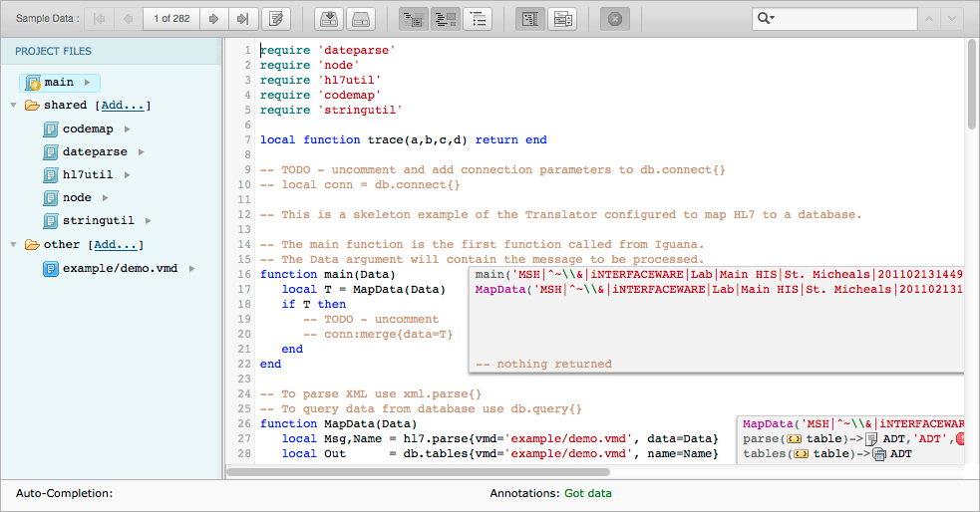Collapse the shared folder
Image resolution: width=980 pixels, height=512 pixels.
coord(13,106)
